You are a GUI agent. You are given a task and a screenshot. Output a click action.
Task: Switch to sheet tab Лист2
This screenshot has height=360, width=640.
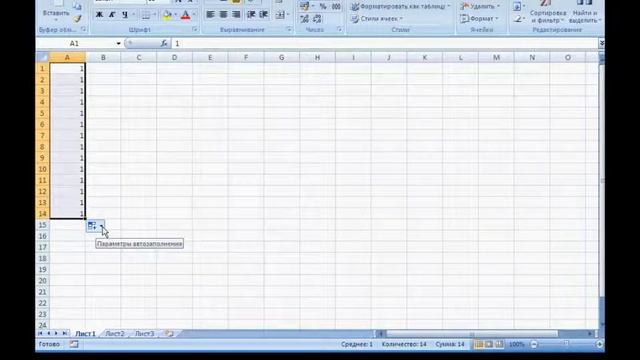click(115, 334)
